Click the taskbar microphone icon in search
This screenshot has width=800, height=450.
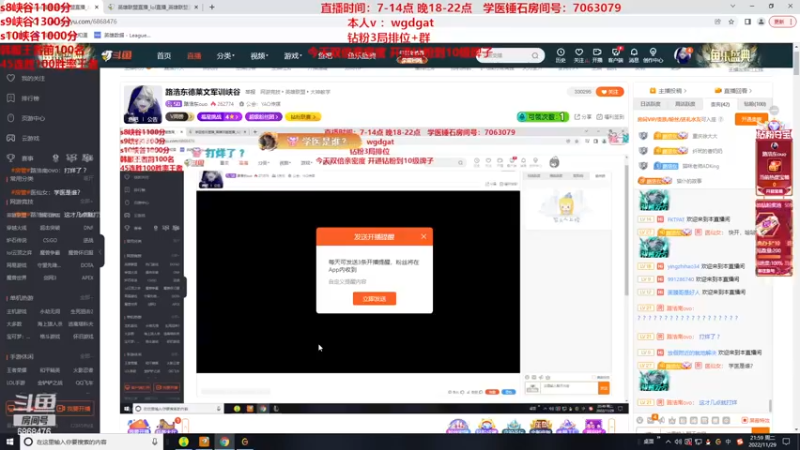point(155,442)
